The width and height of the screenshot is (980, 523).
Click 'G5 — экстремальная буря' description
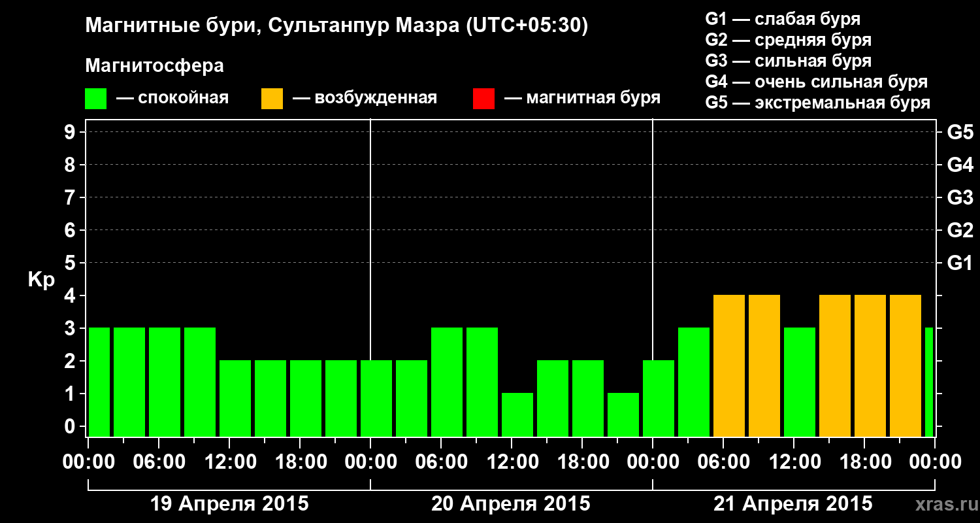[x=818, y=103]
